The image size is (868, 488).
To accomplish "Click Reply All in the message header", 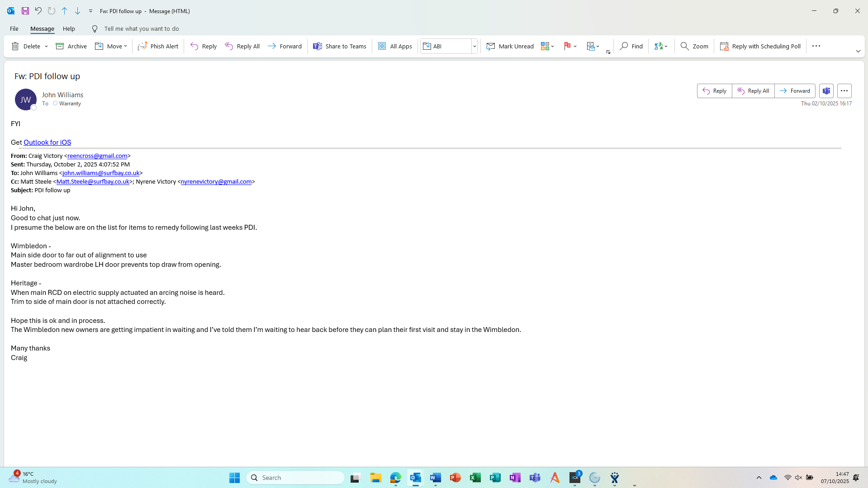I will [753, 91].
